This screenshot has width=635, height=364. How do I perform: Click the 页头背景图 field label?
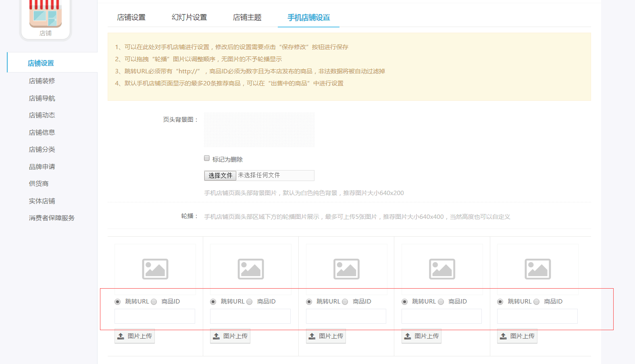pyautogui.click(x=180, y=120)
